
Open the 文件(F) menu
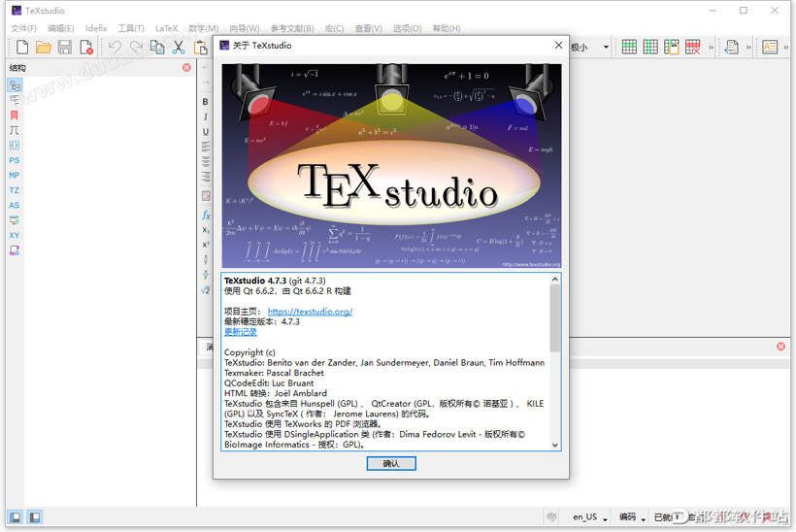[24, 28]
